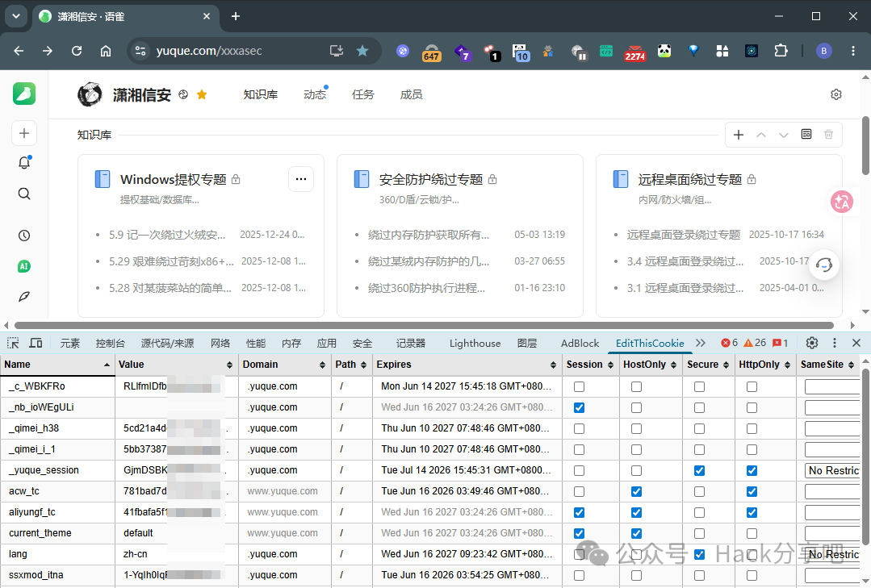871x588 pixels.
Task: Activate the DevTools element inspector icon
Action: [x=13, y=343]
